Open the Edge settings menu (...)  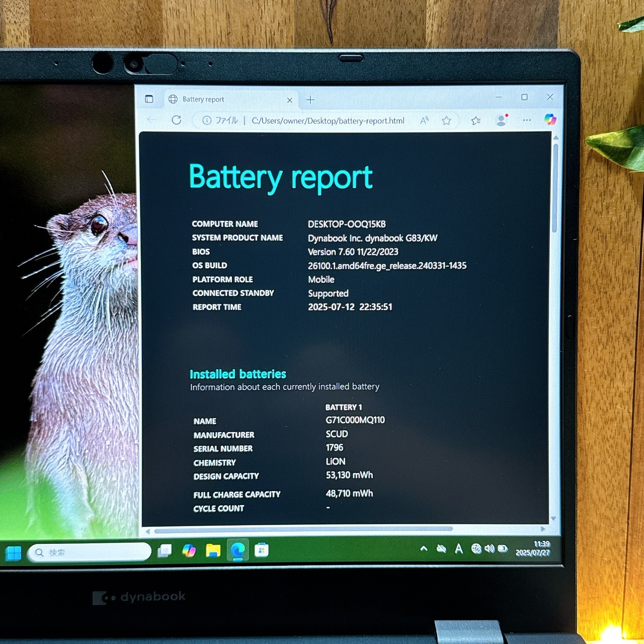pos(527,120)
